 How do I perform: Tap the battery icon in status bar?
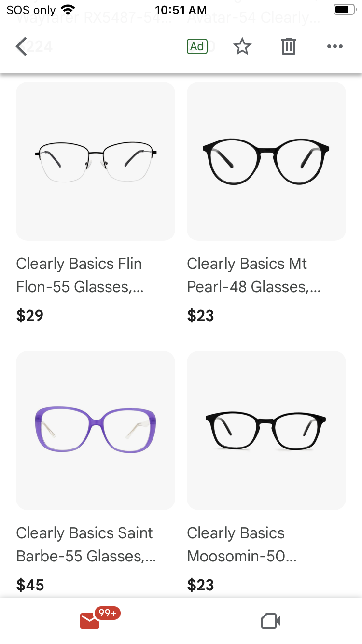click(x=344, y=10)
